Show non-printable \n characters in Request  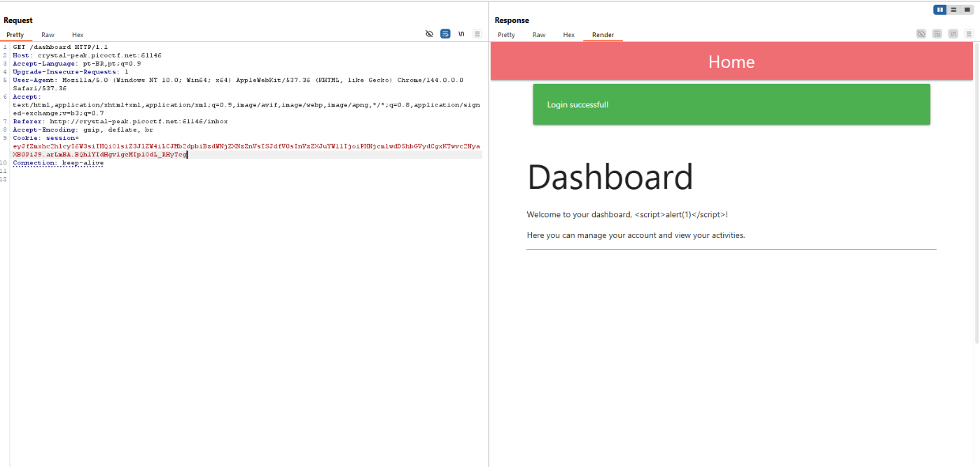[x=461, y=34]
